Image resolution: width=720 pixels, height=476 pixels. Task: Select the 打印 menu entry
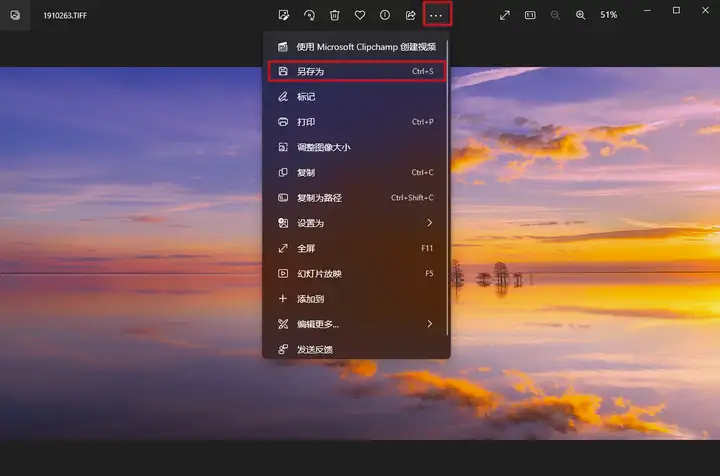pos(356,122)
